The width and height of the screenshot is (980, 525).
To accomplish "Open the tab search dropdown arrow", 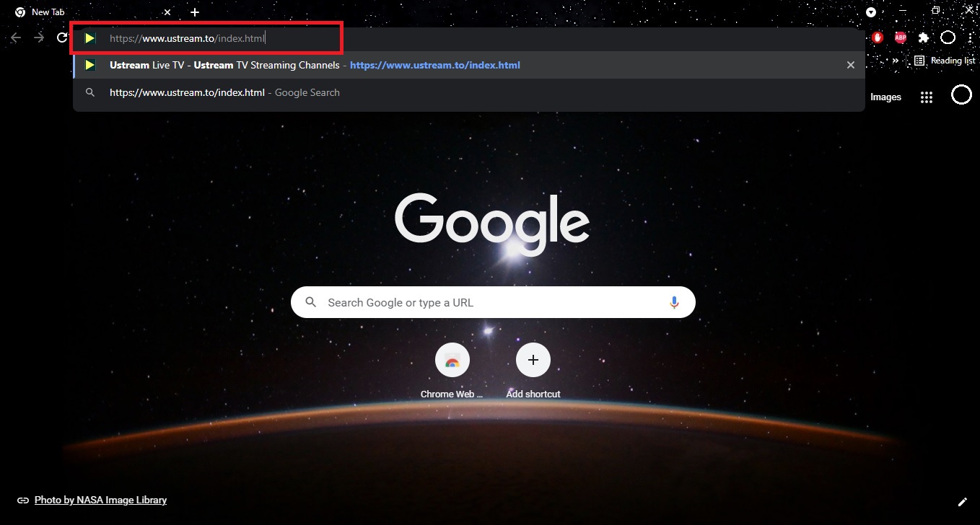I will coord(871,12).
